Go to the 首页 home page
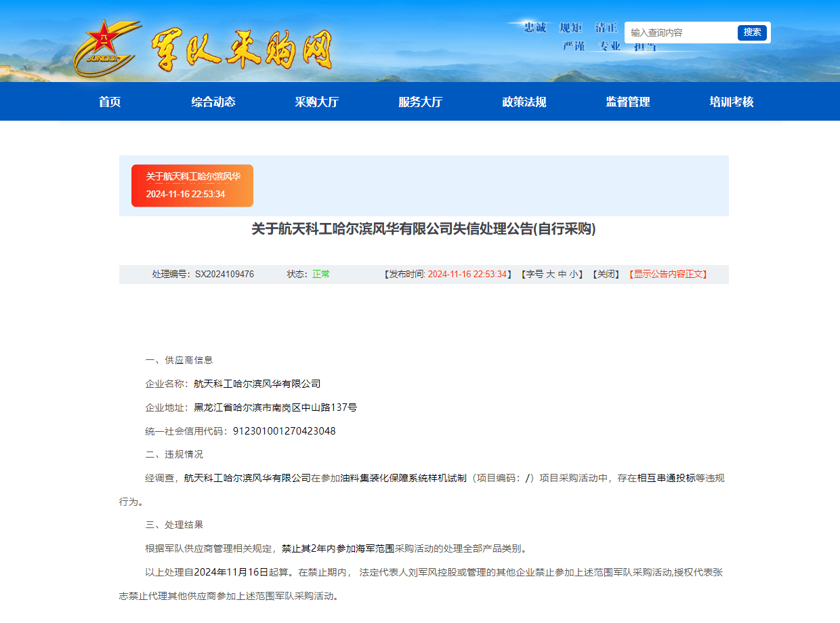Viewport: 840px width, 623px height. (x=110, y=102)
